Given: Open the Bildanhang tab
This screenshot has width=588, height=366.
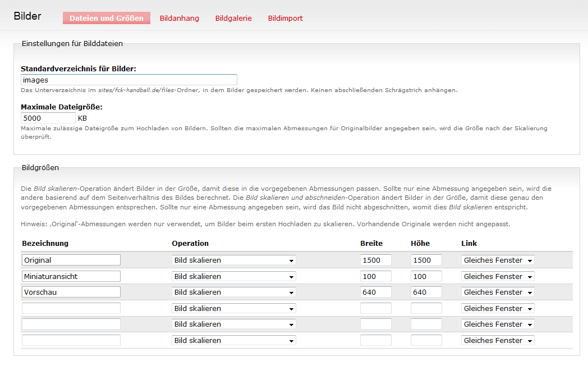Looking at the screenshot, I should point(179,18).
